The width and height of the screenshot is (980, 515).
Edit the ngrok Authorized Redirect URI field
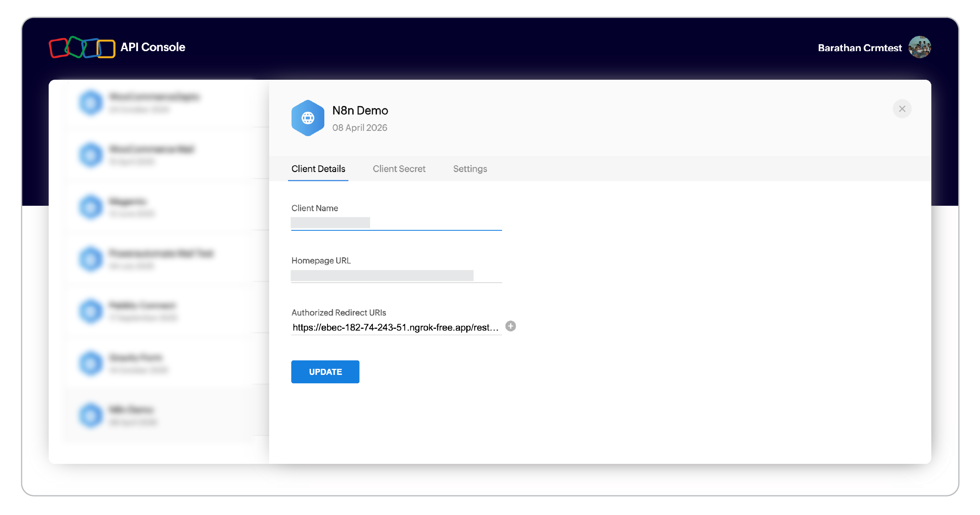(x=396, y=327)
